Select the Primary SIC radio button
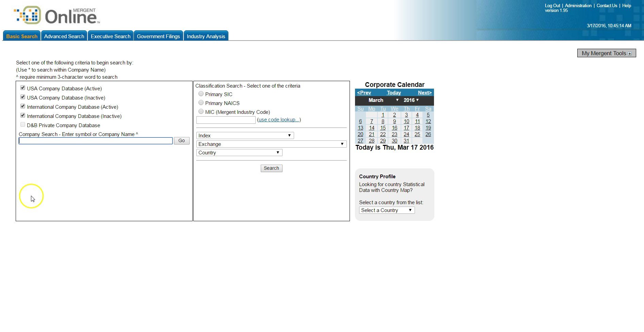The width and height of the screenshot is (644, 332). [201, 94]
